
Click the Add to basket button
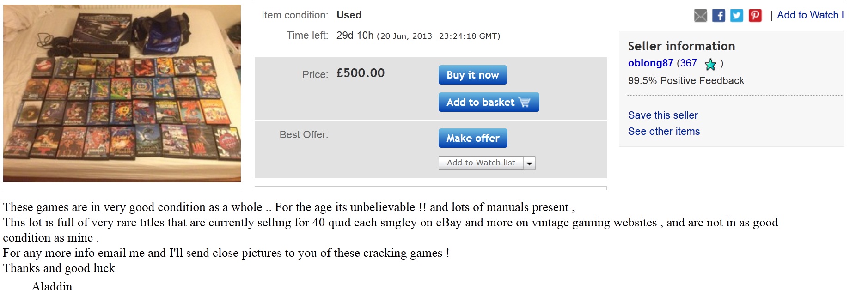(x=489, y=102)
